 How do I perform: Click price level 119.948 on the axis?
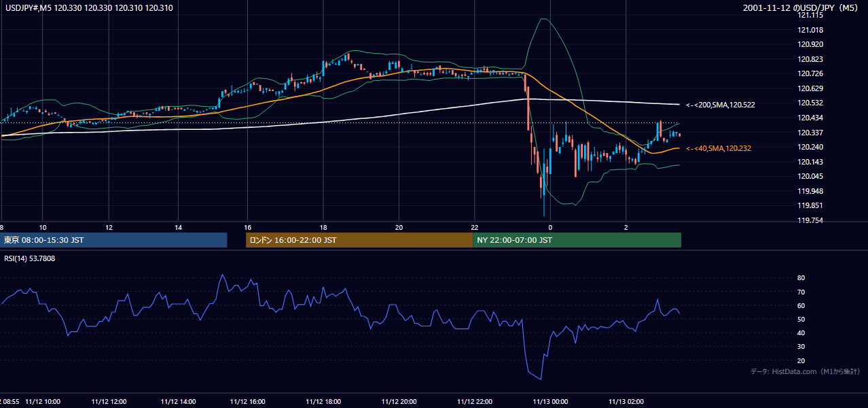810,191
